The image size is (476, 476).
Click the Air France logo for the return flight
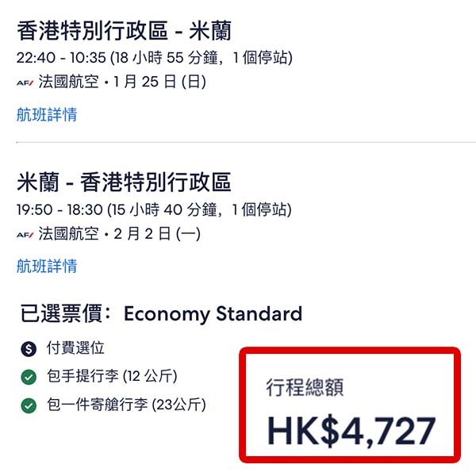tap(25, 234)
